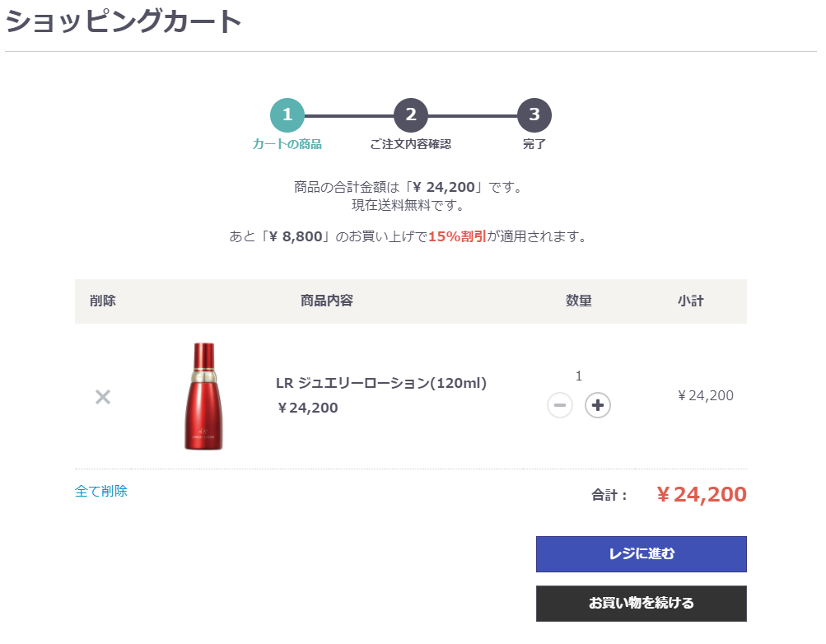Screen dimensions: 826x644
Task: Click the step 2 circle icon
Action: click(411, 115)
